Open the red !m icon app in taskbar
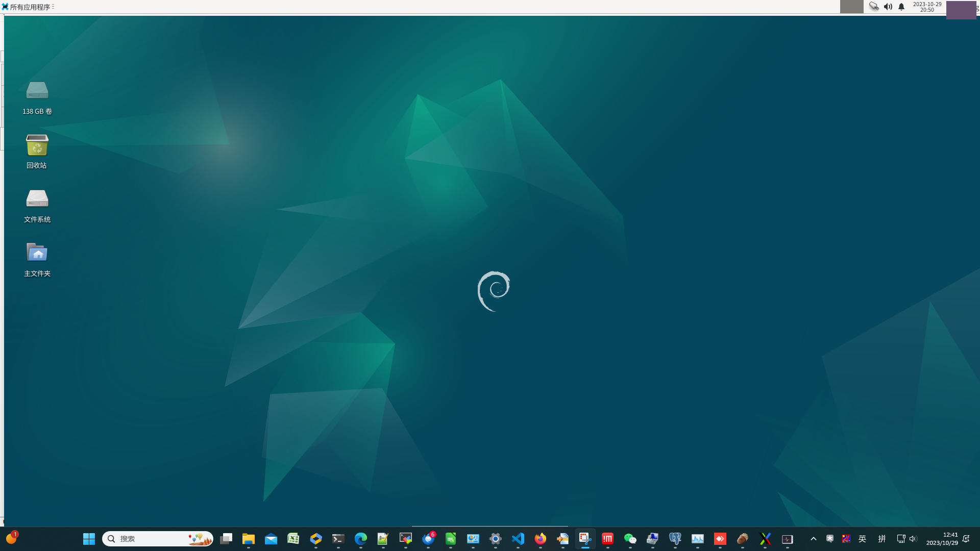Screen dimensions: 980x551 click(608, 539)
